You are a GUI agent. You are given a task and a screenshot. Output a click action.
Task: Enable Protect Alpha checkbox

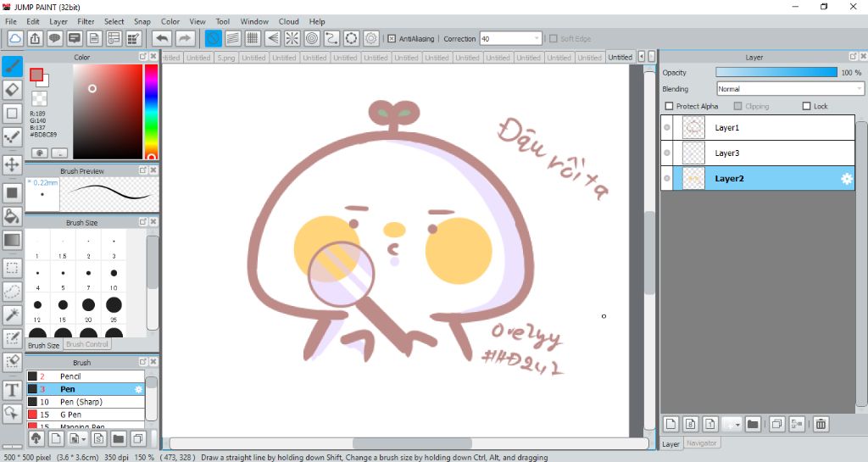[x=669, y=106]
